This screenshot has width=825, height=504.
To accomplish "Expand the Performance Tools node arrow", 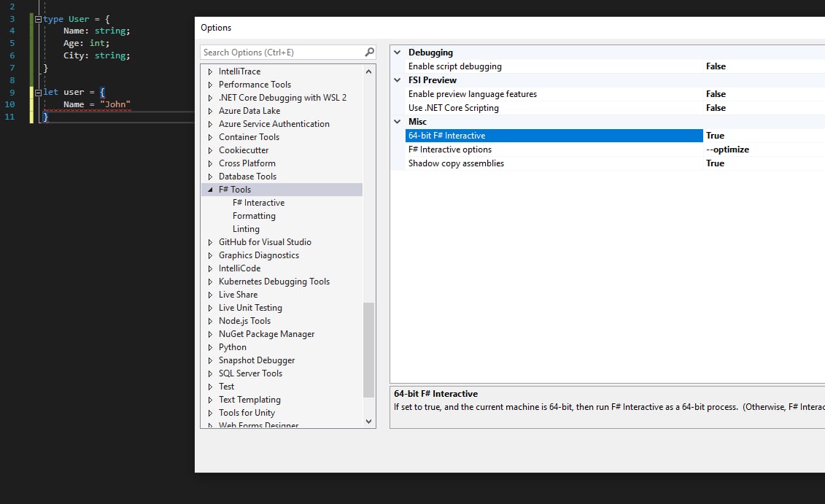I will 211,85.
